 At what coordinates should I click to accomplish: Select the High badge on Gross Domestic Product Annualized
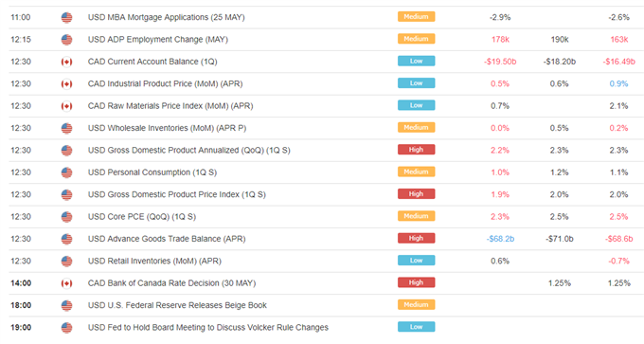[416, 150]
